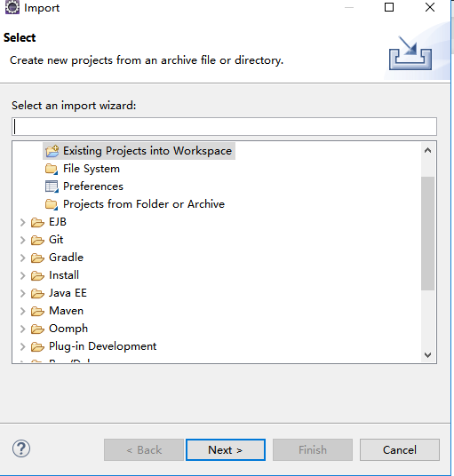Screen dimensions: 454x476
Task: Expand the Gradle category
Action: coord(22,258)
